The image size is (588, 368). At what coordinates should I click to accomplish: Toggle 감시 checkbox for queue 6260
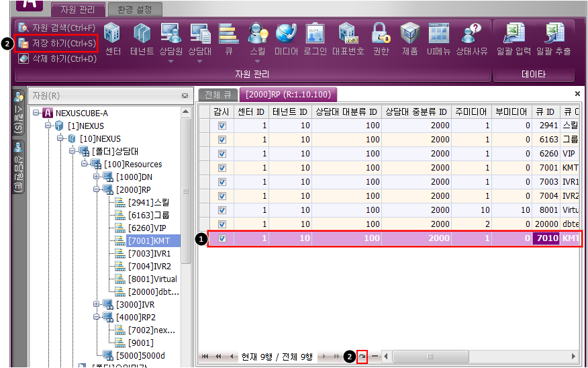coord(222,154)
